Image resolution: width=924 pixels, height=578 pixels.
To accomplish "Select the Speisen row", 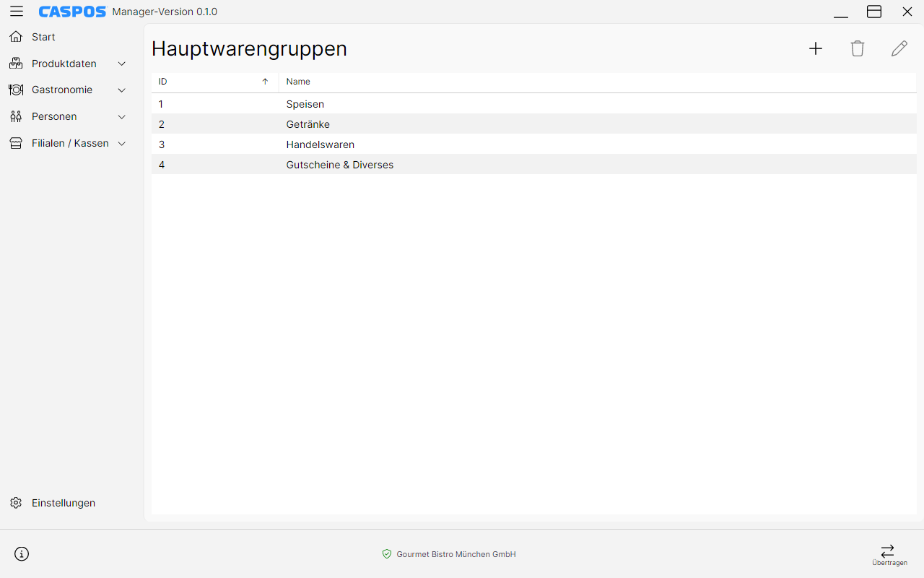I will pyautogui.click(x=534, y=104).
